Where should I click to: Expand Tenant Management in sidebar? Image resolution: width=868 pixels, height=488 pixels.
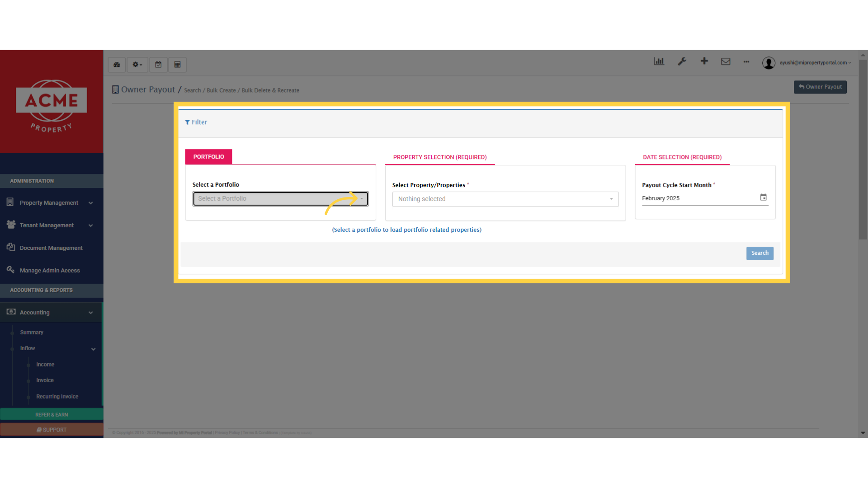[x=52, y=225]
